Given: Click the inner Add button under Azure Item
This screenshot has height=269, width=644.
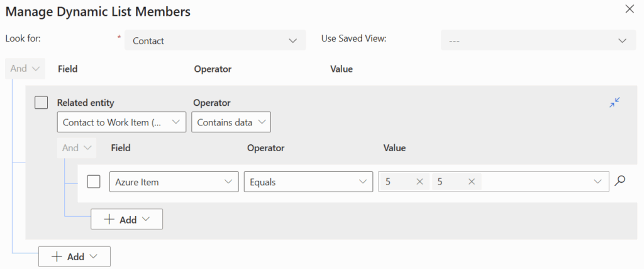Looking at the screenshot, I should (127, 219).
